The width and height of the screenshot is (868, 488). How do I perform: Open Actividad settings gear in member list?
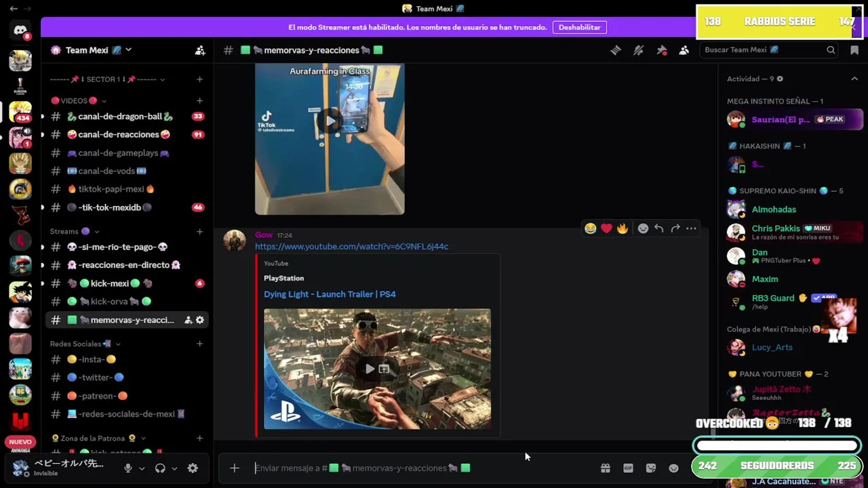pyautogui.click(x=780, y=79)
